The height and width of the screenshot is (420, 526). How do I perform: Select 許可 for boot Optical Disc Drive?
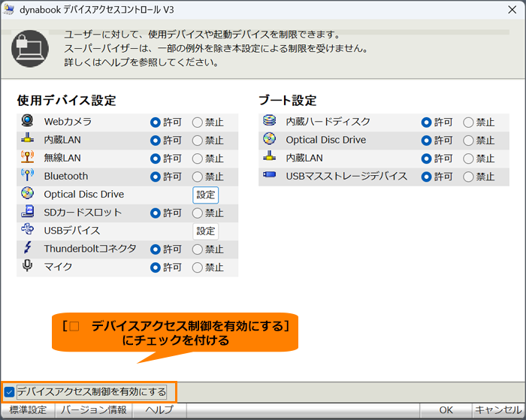(x=426, y=141)
